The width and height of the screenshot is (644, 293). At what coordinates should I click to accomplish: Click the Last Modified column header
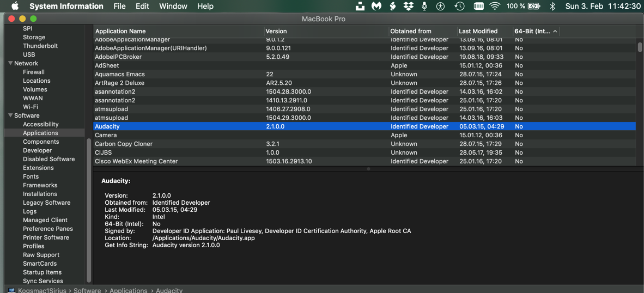[x=478, y=31]
